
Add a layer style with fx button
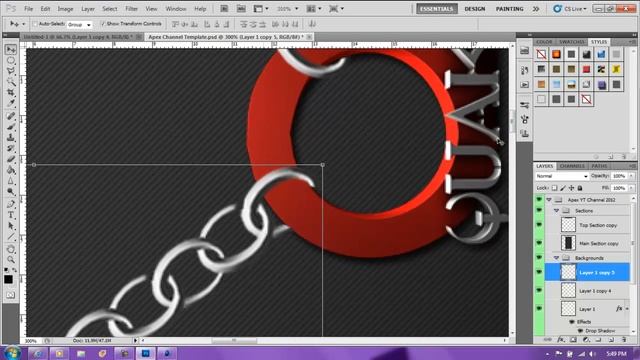561,339
